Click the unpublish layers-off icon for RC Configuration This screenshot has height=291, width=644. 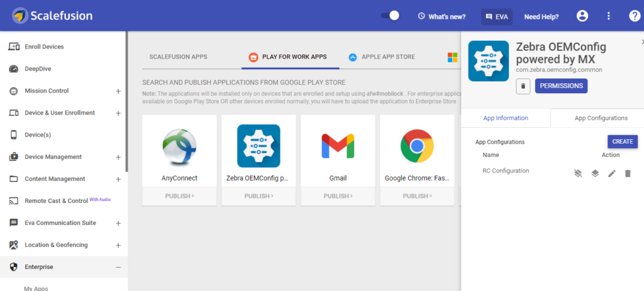pos(579,174)
